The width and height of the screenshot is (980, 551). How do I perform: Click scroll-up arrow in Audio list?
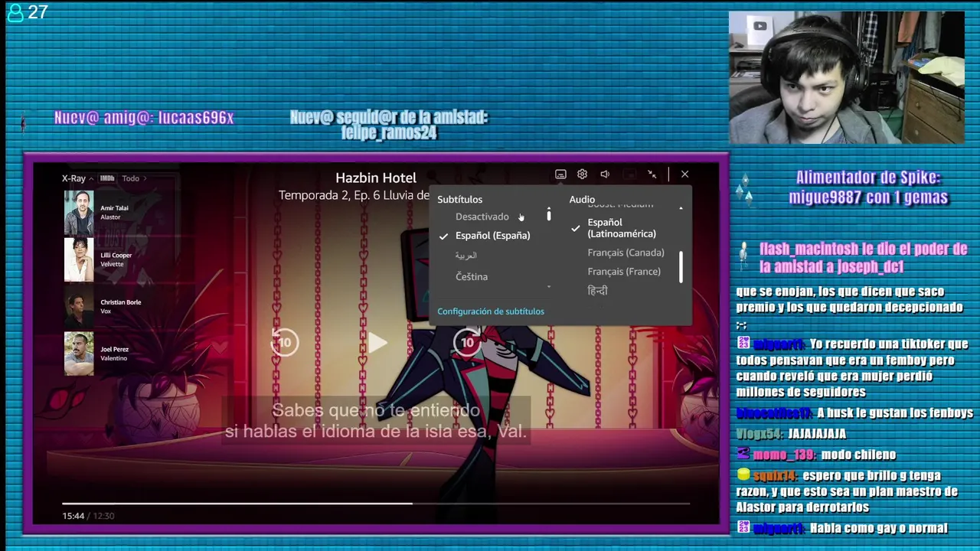tap(681, 208)
